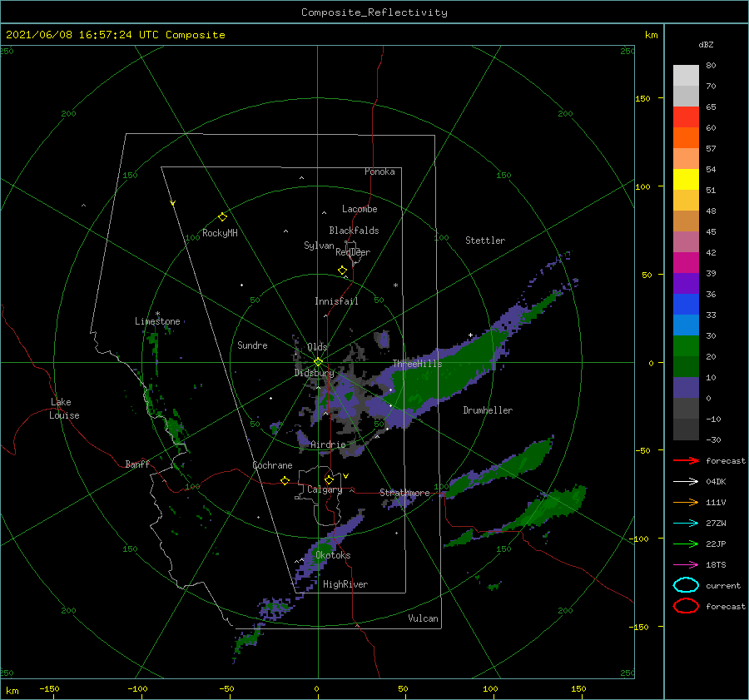Viewport: 749px width, 700px height.
Task: Click the Stettler city label
Action: point(485,241)
